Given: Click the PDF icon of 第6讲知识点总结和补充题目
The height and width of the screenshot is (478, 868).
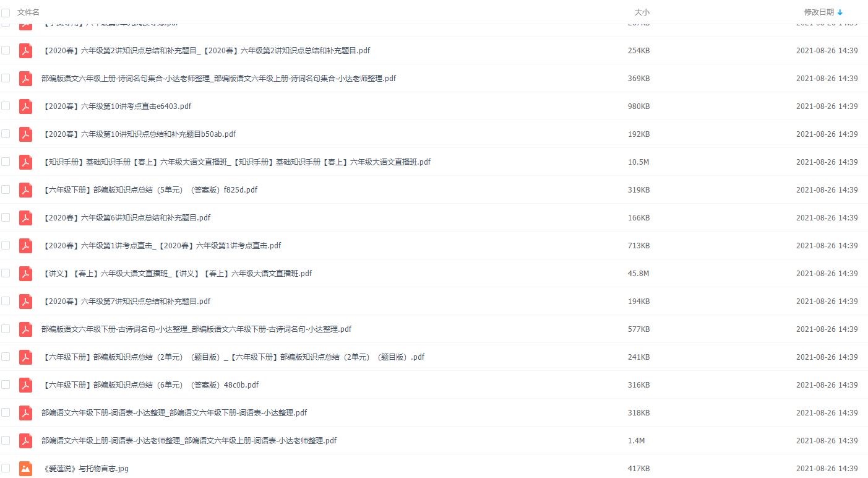Looking at the screenshot, I should [x=25, y=217].
